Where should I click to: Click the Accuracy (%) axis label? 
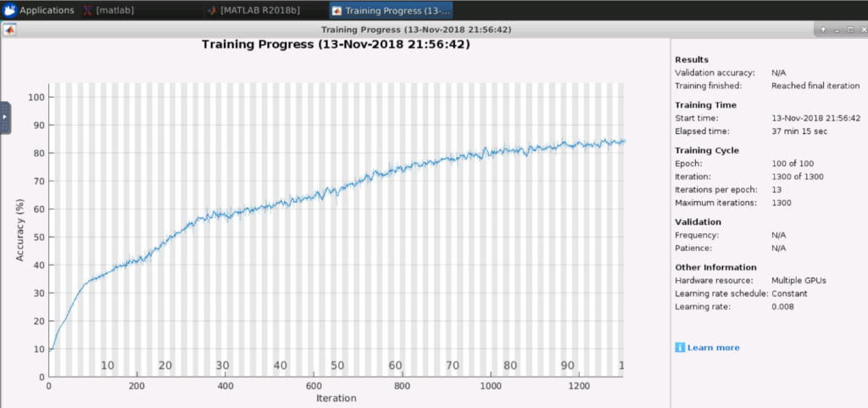click(19, 228)
